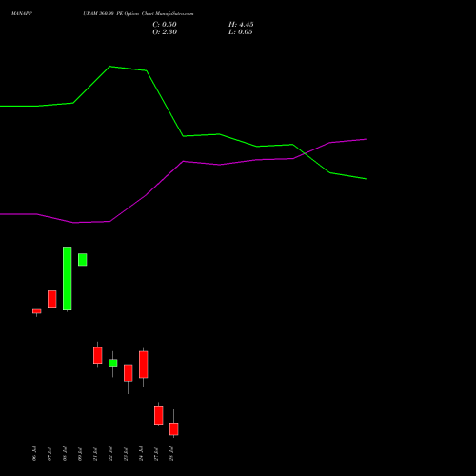Screen dimensions: 476x476
Task: Click the red candle on 23 Jul
Action: click(129, 373)
